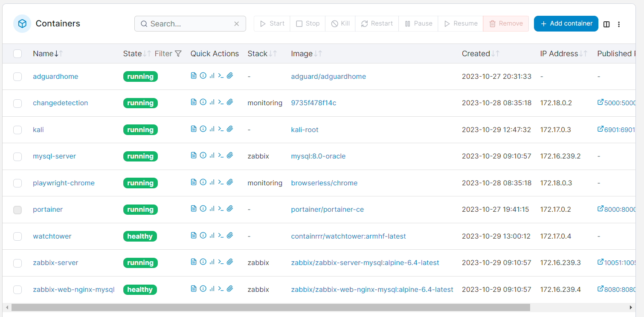Screen dimensions: 644x317
Task: Focus the container Search field
Action: 190,24
